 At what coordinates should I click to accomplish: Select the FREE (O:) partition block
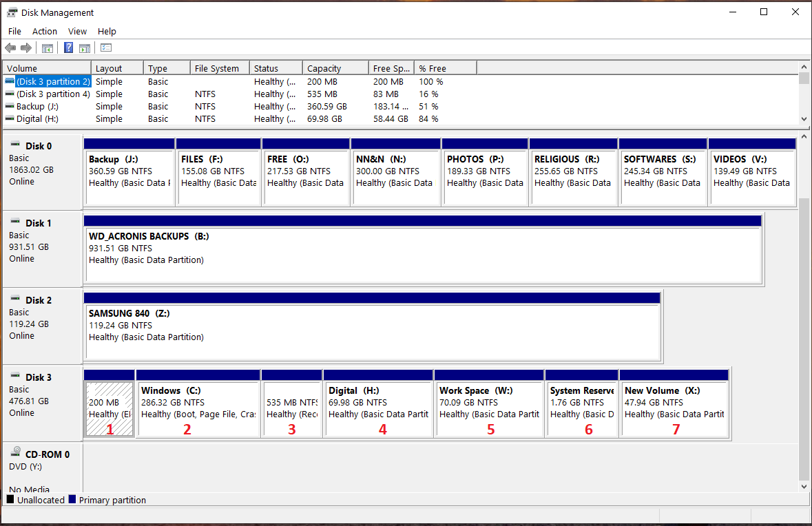point(306,172)
